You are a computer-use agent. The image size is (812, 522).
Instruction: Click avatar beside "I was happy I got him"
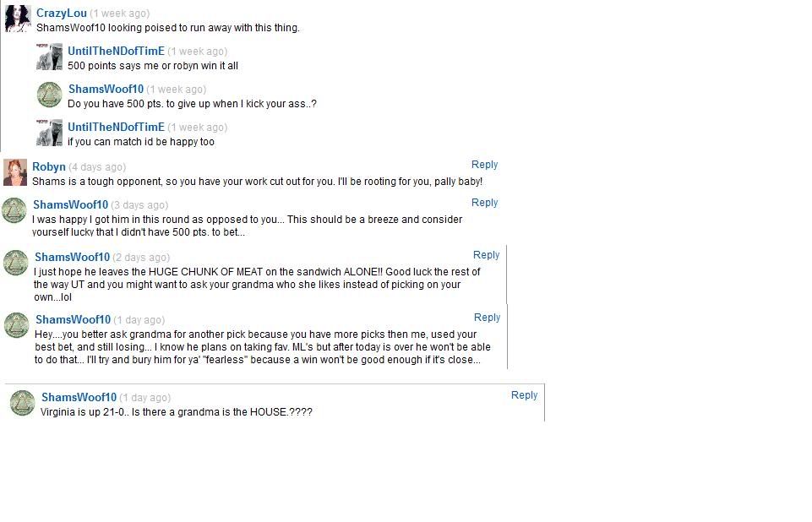point(14,210)
